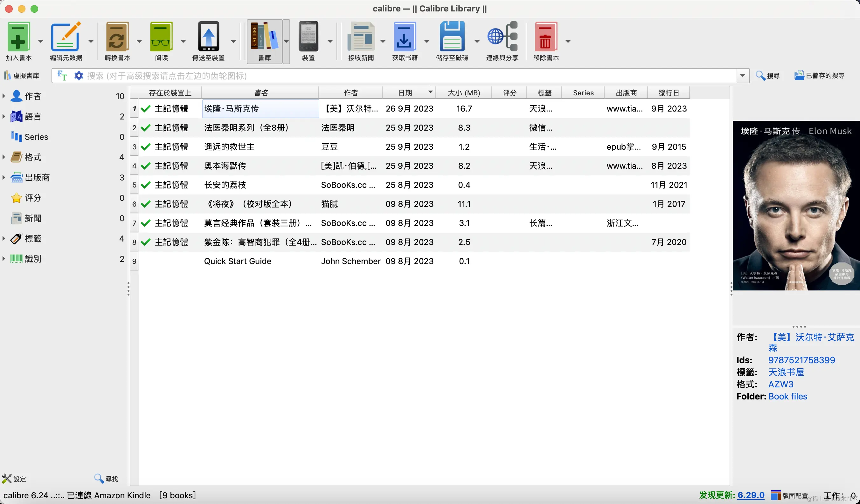Expand the Authors (作者) category
The height and width of the screenshot is (504, 860).
pyautogui.click(x=4, y=96)
